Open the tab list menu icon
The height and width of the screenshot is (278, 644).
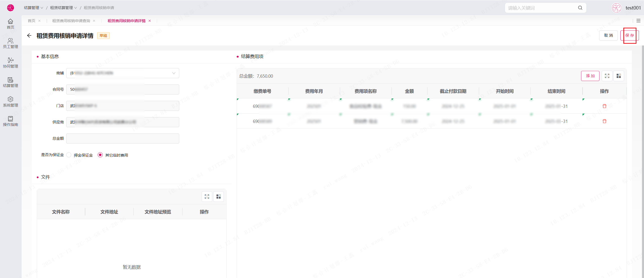[x=638, y=21]
